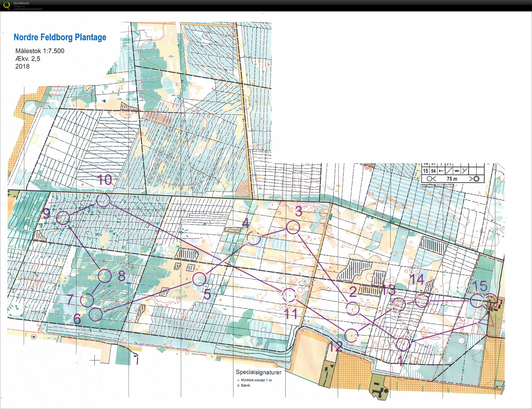Select control circle 13 on the course

[399, 305]
